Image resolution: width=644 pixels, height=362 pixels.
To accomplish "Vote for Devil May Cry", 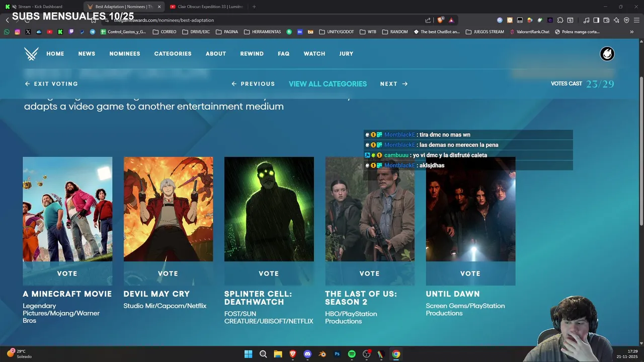I will 168,274.
